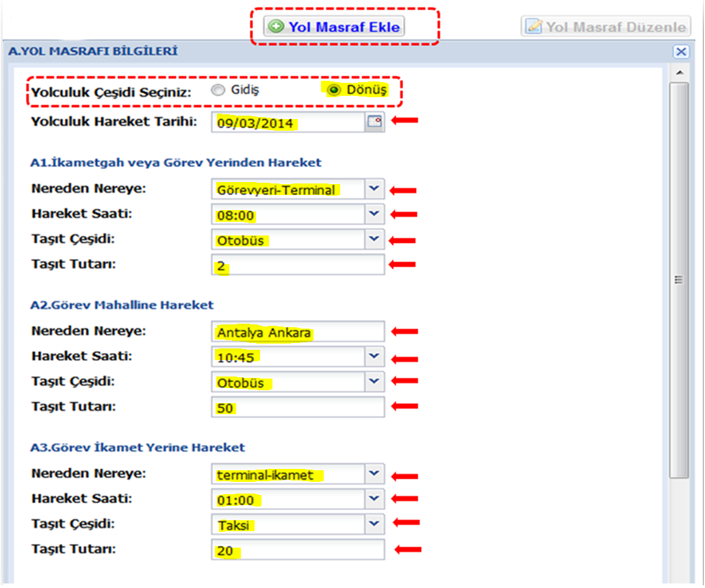
Task: Close the Yol Masrafı Bilgileri panel
Action: pos(681,52)
